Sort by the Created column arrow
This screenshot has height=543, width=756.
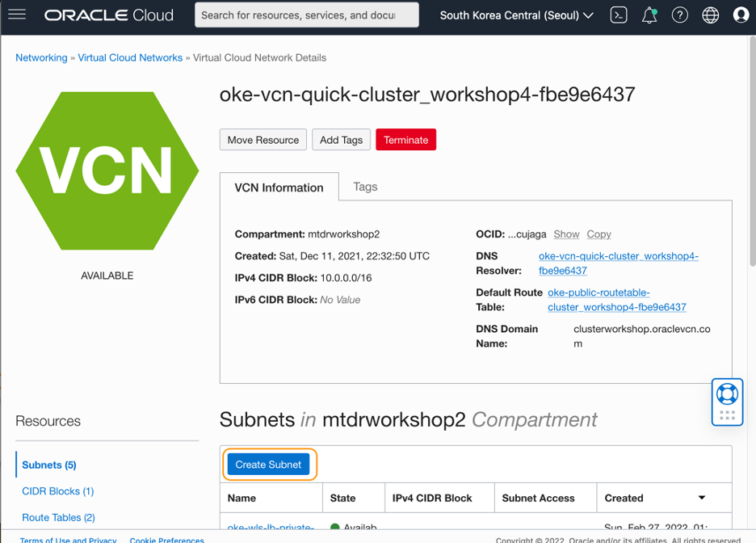702,498
